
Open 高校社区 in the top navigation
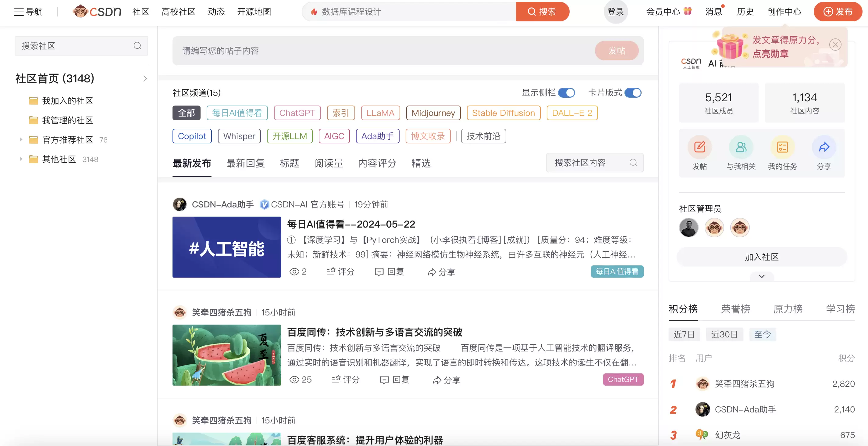click(x=178, y=12)
